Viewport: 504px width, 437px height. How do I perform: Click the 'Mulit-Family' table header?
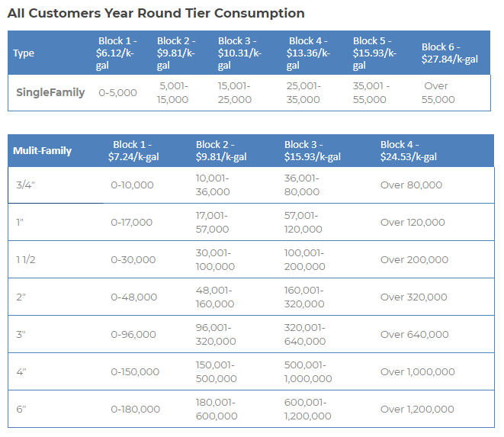click(x=43, y=151)
